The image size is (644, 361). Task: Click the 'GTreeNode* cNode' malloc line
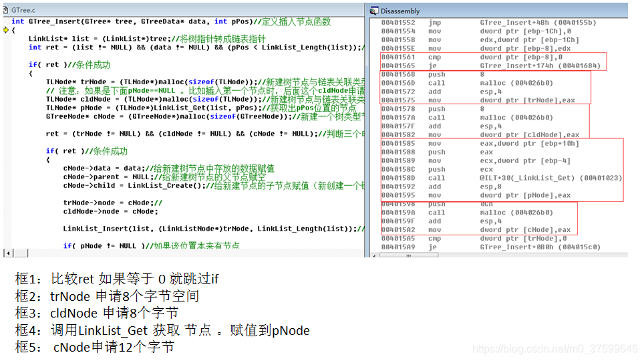tap(205, 116)
